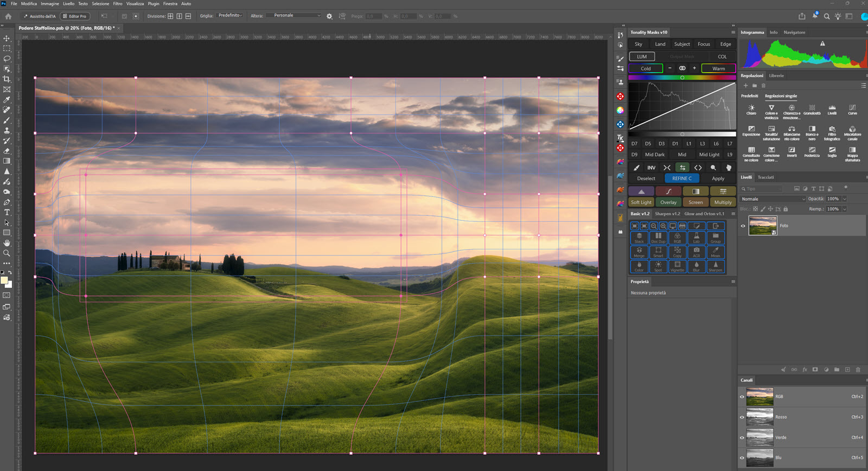Toggle visibility of the Blu channel
Screen dimensions: 868x471
[742, 457]
